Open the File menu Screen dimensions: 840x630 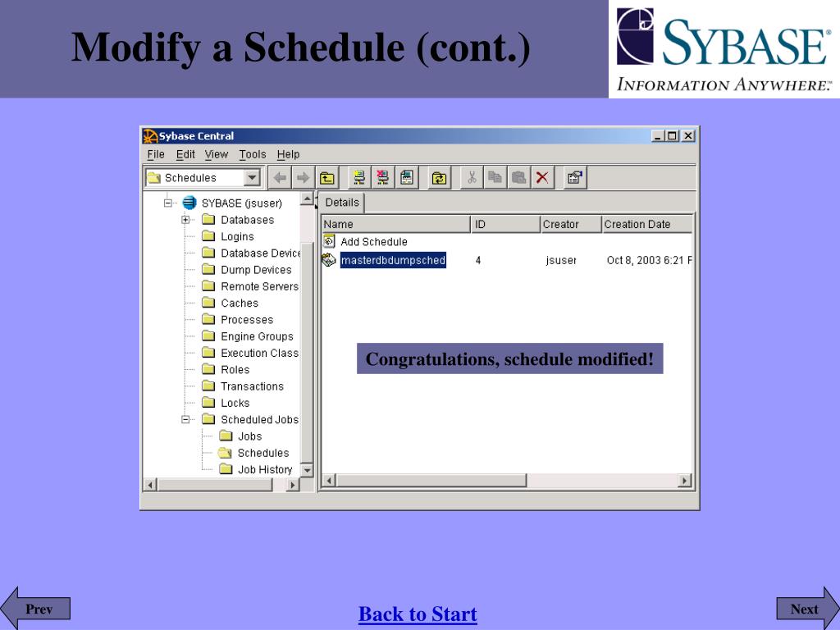pyautogui.click(x=156, y=154)
